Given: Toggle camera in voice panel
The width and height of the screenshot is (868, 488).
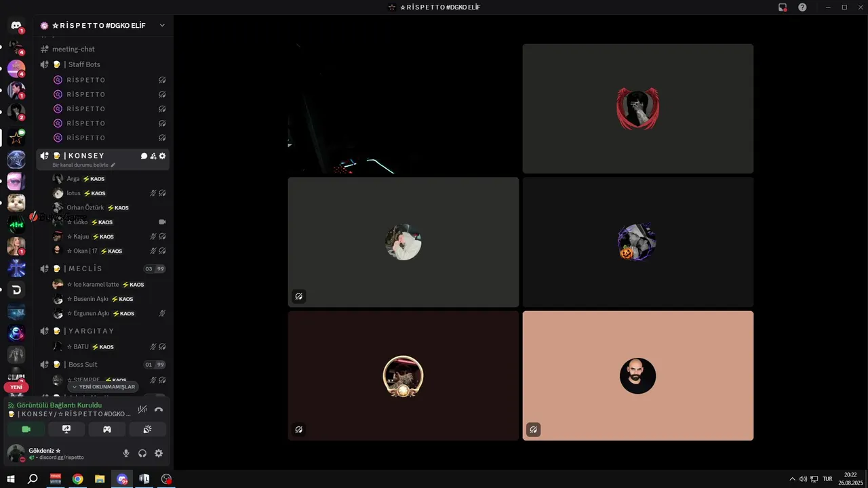Looking at the screenshot, I should point(26,429).
